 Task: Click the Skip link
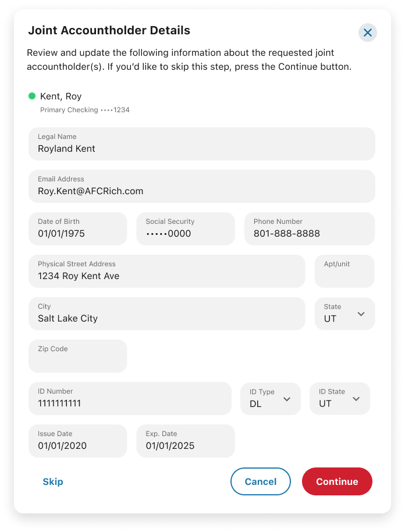[53, 481]
